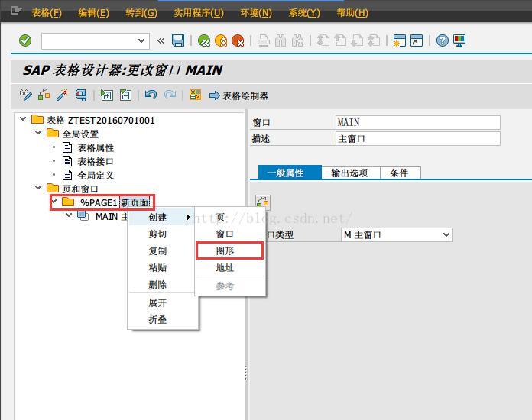The width and height of the screenshot is (532, 420).
Task: Click the Save floppy disk icon
Action: pos(178,40)
